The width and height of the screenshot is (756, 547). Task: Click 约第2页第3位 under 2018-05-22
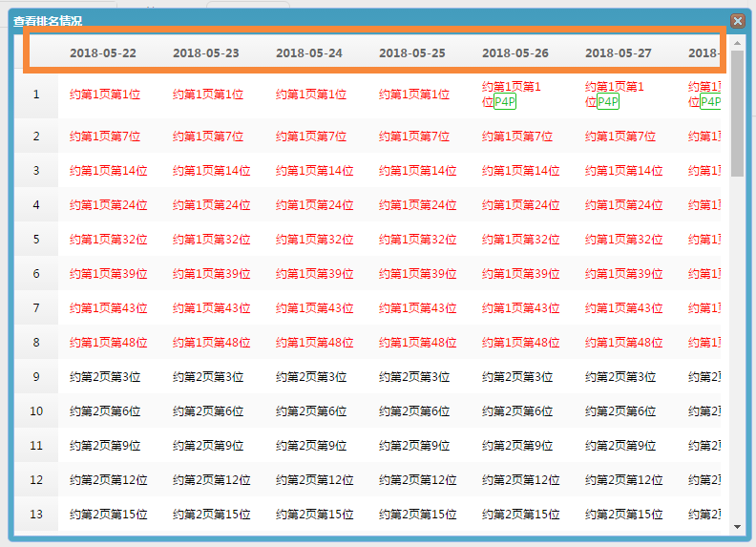pos(105,377)
